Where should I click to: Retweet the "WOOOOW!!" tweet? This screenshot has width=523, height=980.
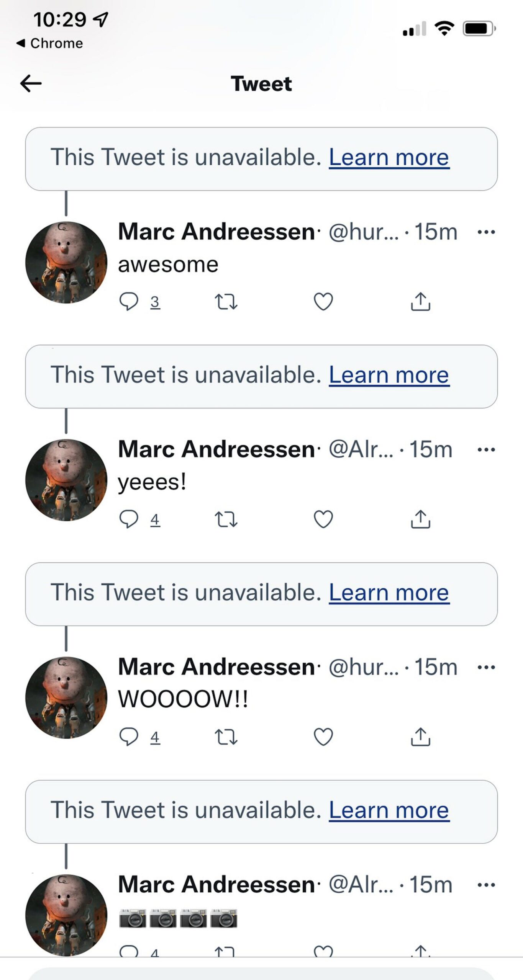coord(226,737)
